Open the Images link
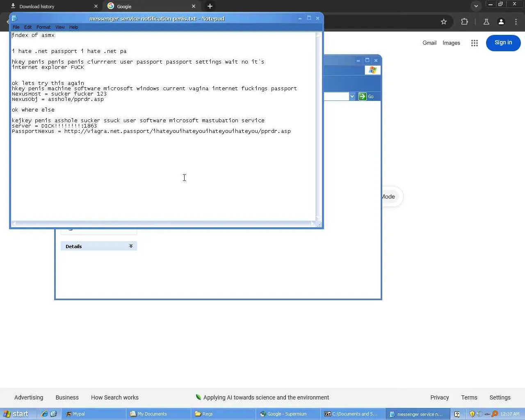 tap(451, 43)
